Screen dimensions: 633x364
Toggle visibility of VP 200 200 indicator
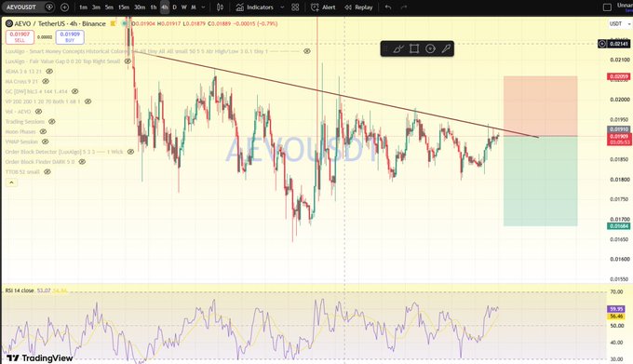click(88, 101)
